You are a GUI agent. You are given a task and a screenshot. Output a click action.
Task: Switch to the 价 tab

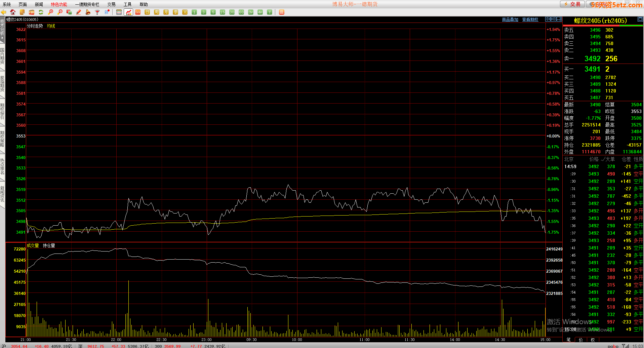[581, 340]
